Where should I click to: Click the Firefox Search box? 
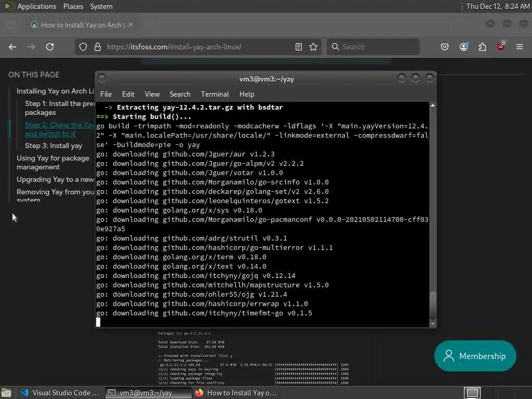click(373, 47)
